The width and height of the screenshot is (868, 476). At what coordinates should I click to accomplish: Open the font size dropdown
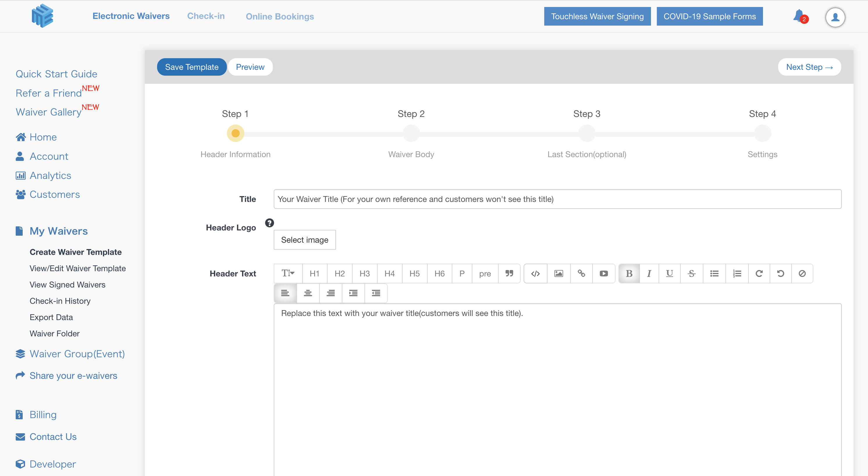288,273
